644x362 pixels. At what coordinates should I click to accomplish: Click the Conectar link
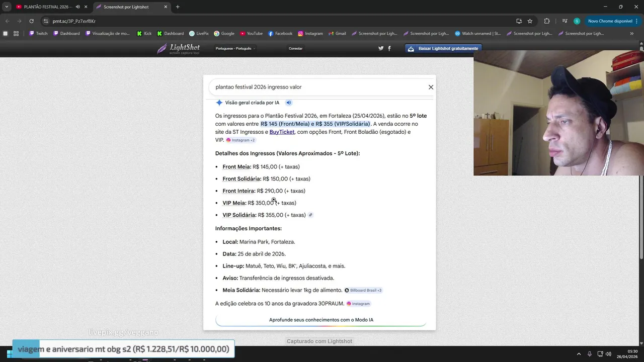[x=295, y=48]
